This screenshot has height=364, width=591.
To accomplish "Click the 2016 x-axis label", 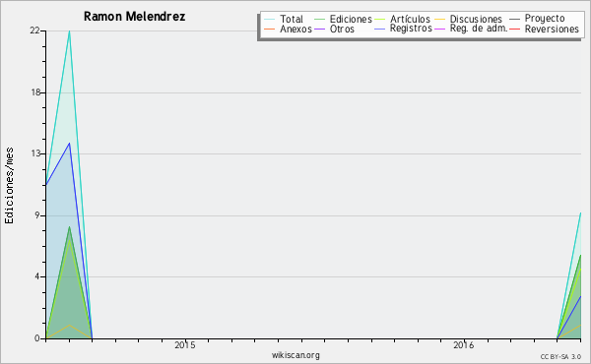I will click(464, 345).
